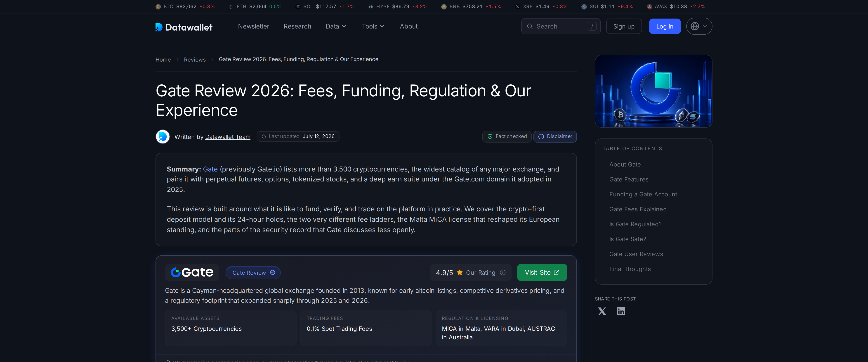Click the XRP coin icon in ticker
The height and width of the screenshot is (362, 868).
click(518, 7)
